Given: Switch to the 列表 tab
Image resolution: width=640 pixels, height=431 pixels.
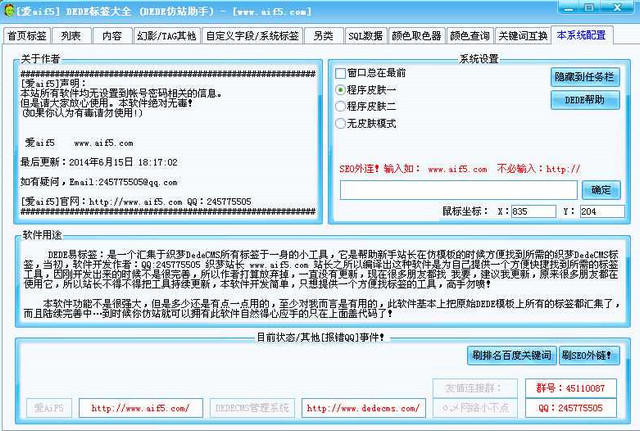Looking at the screenshot, I should pos(71,36).
